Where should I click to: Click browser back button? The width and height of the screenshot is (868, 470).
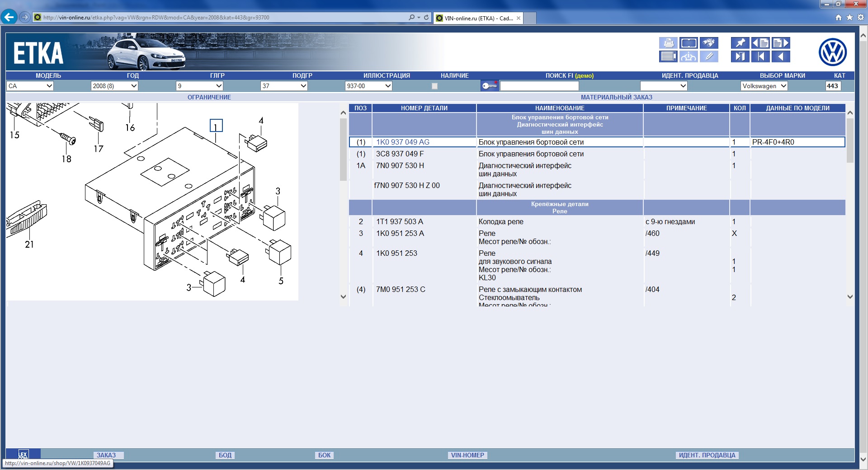(9, 17)
